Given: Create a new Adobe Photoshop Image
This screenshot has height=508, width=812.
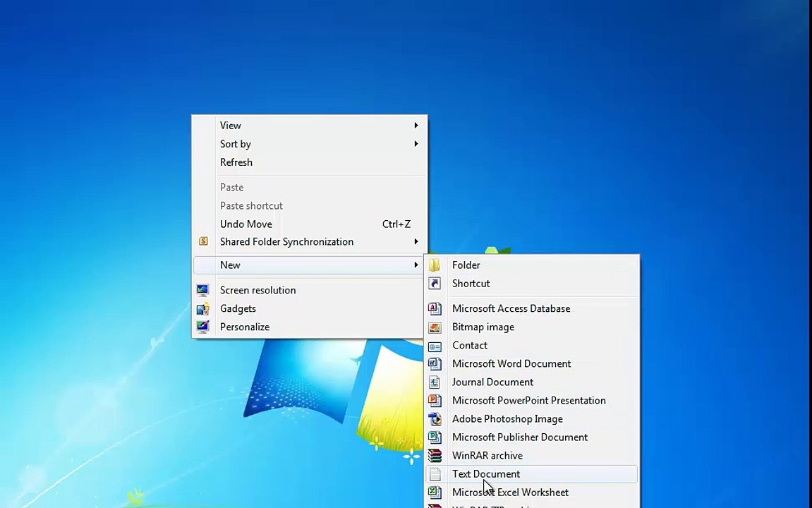Looking at the screenshot, I should [x=532, y=419].
